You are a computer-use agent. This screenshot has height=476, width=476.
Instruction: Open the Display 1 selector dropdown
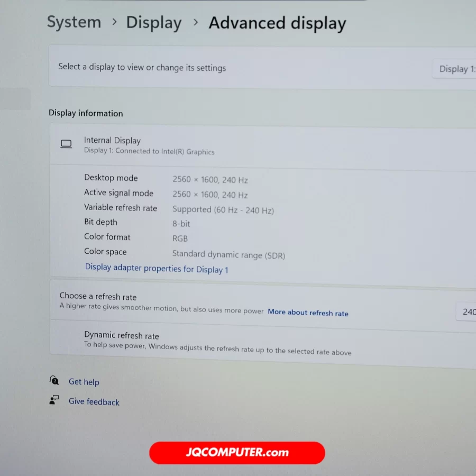click(456, 69)
